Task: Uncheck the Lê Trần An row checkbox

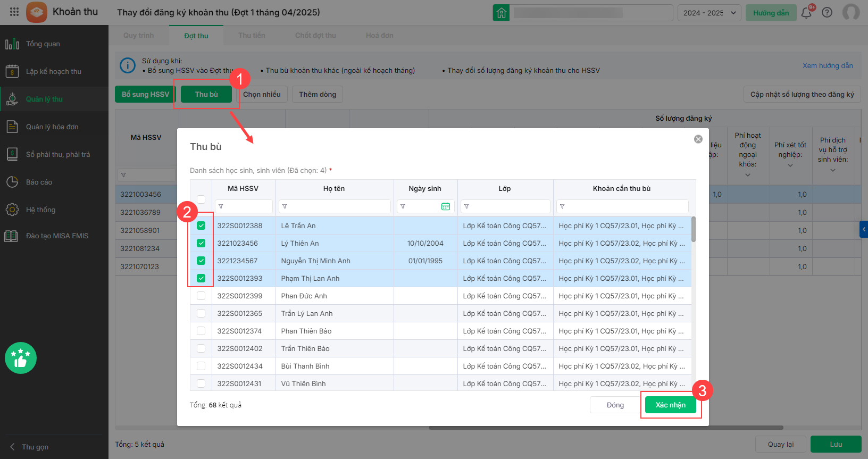Action: click(x=201, y=226)
